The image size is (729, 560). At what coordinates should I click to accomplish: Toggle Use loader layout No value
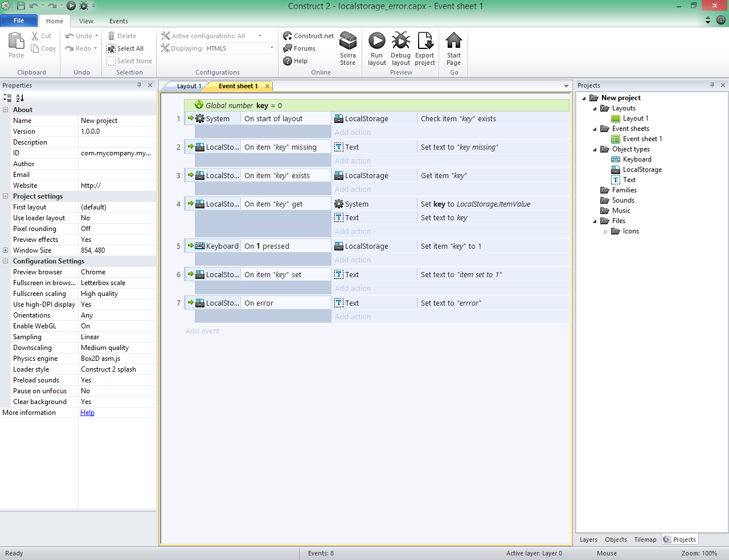pyautogui.click(x=117, y=218)
